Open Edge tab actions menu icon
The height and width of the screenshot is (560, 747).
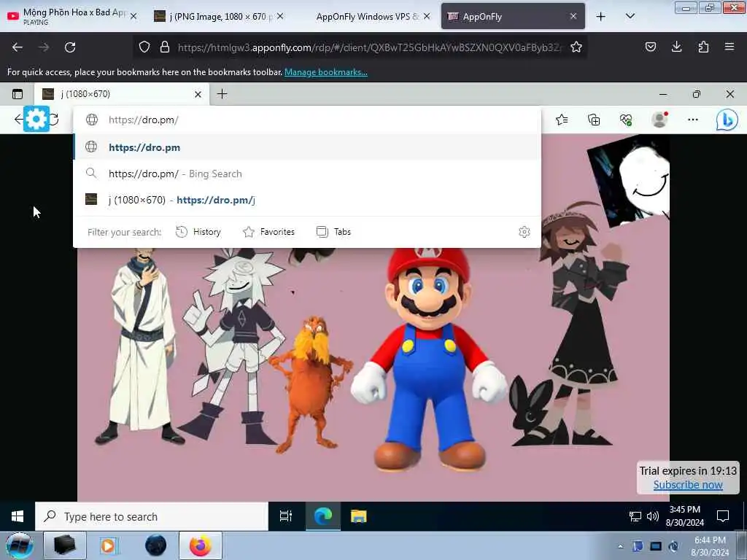point(18,94)
